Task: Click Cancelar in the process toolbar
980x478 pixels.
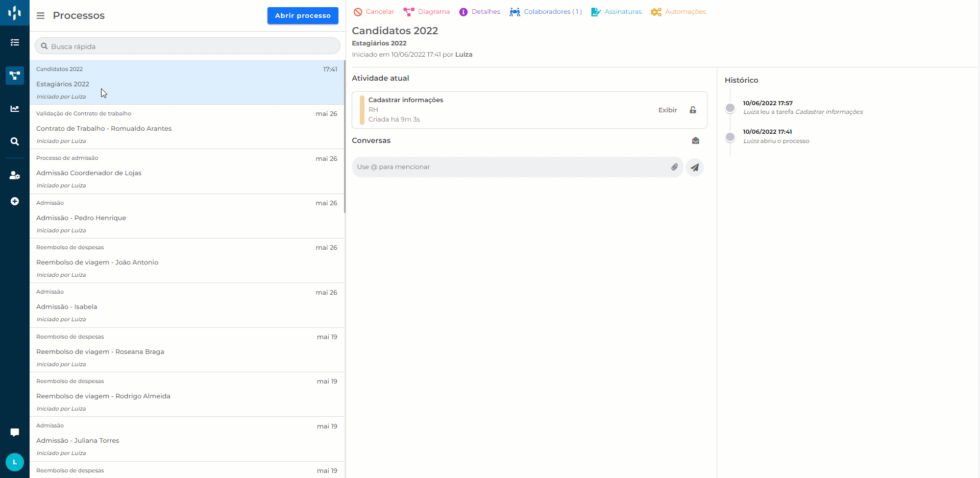Action: click(x=374, y=12)
